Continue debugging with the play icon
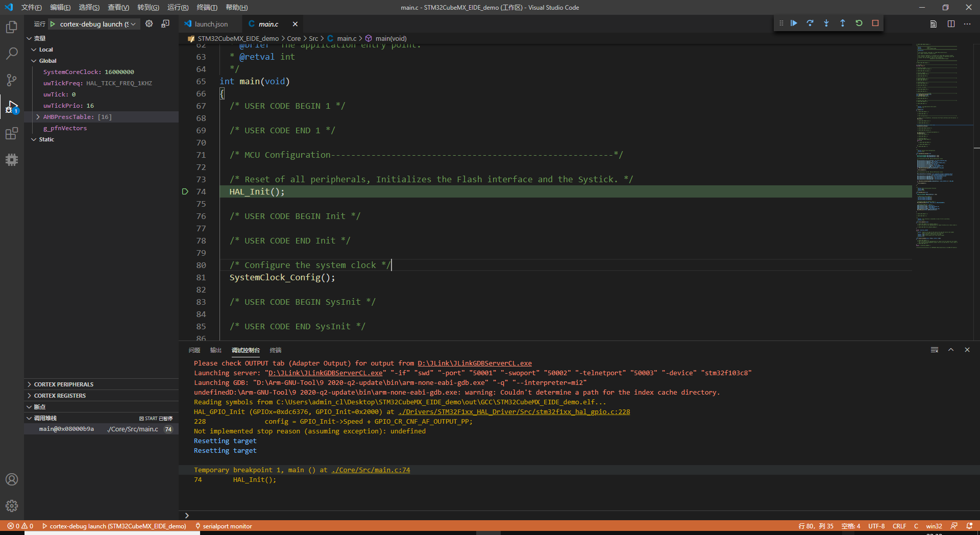 tap(793, 23)
